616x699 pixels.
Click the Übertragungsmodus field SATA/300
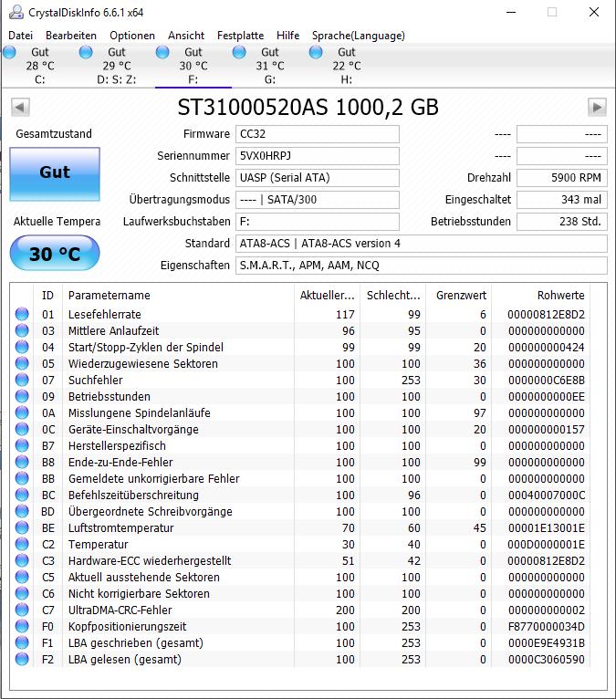point(318,200)
